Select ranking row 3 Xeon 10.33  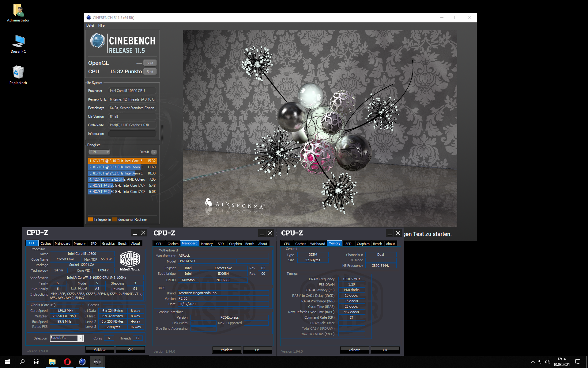123,173
